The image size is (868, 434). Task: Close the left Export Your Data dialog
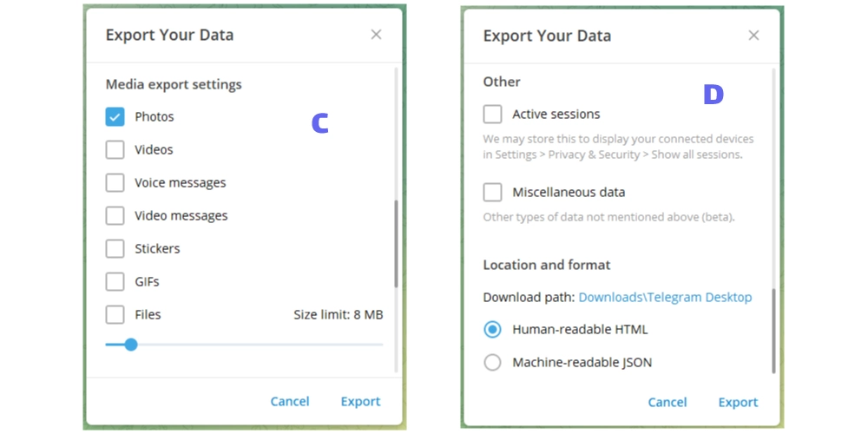[376, 35]
